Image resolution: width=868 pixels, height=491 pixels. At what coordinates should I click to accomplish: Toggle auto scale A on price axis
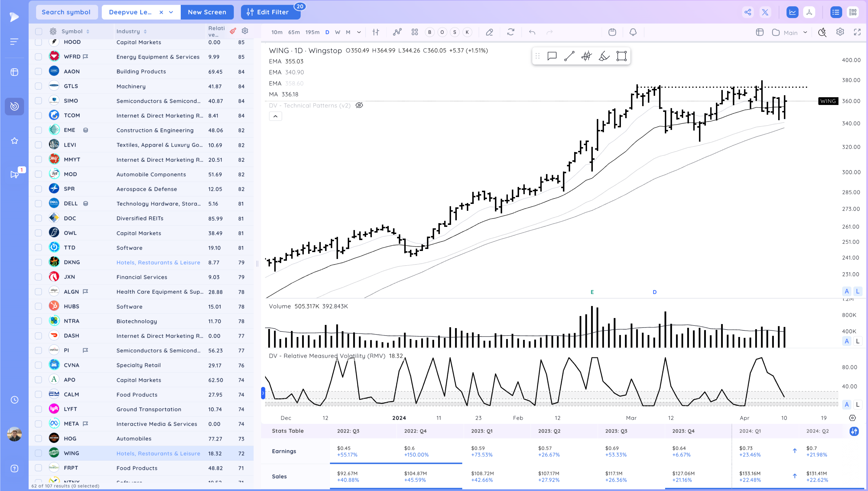click(847, 291)
